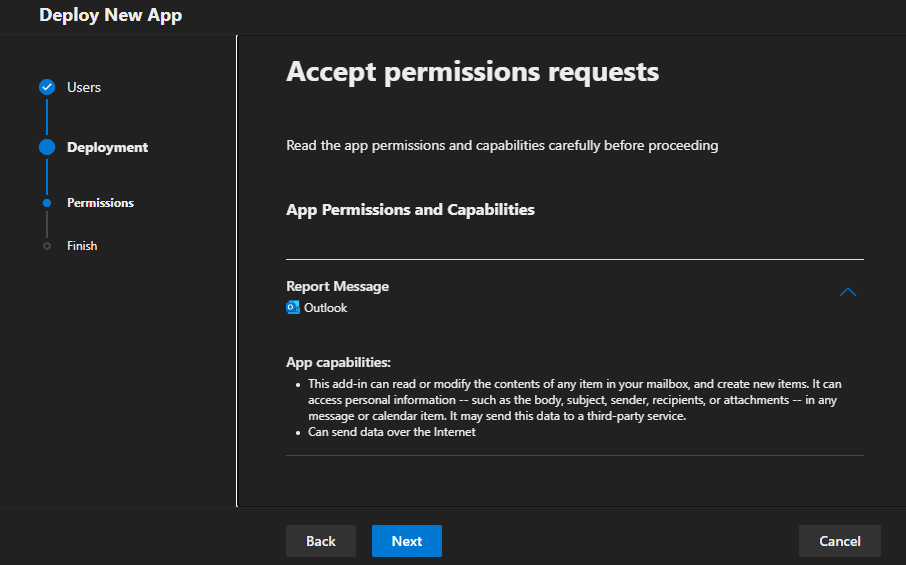Select the Deployment step label
The height and width of the screenshot is (565, 906).
click(x=107, y=147)
